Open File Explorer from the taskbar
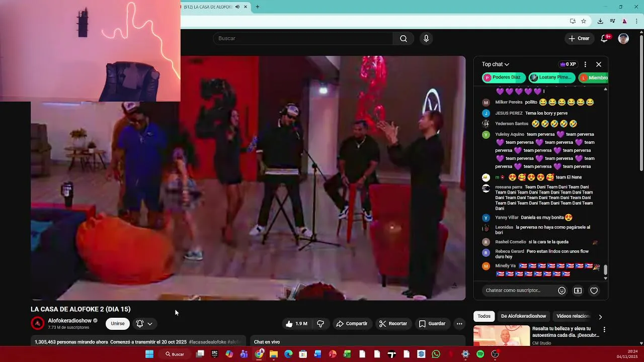Screen dimensions: 644x362 coord(274,354)
